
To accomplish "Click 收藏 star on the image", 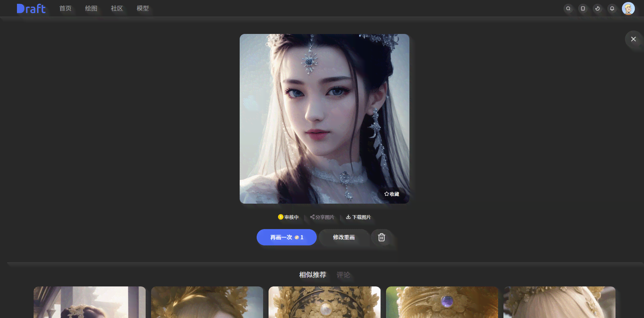I will pos(391,194).
